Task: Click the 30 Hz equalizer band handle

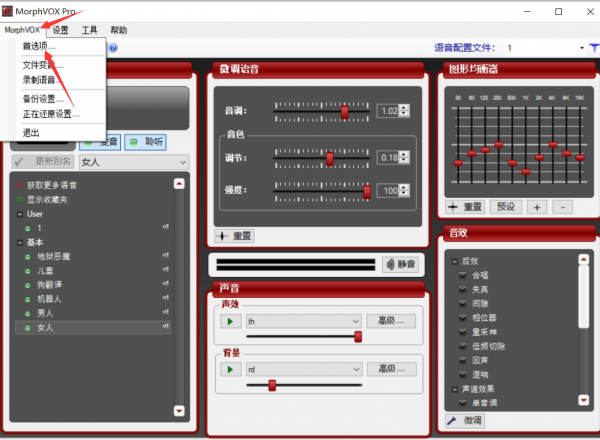Action: click(458, 163)
